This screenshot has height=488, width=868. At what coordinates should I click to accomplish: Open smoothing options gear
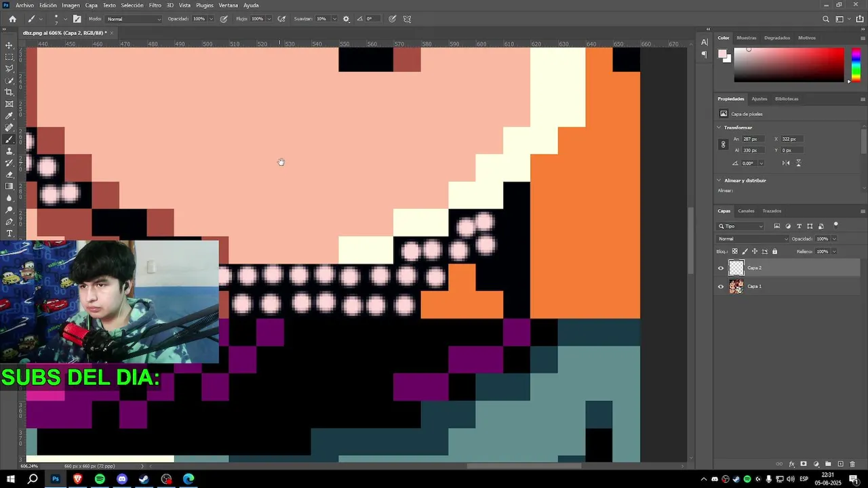click(347, 19)
